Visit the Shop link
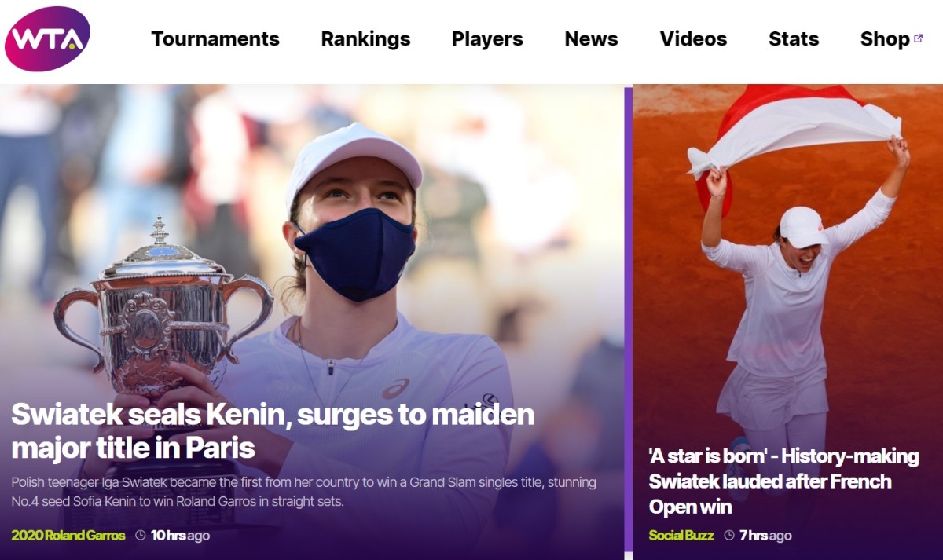This screenshot has width=943, height=560. coord(885,39)
